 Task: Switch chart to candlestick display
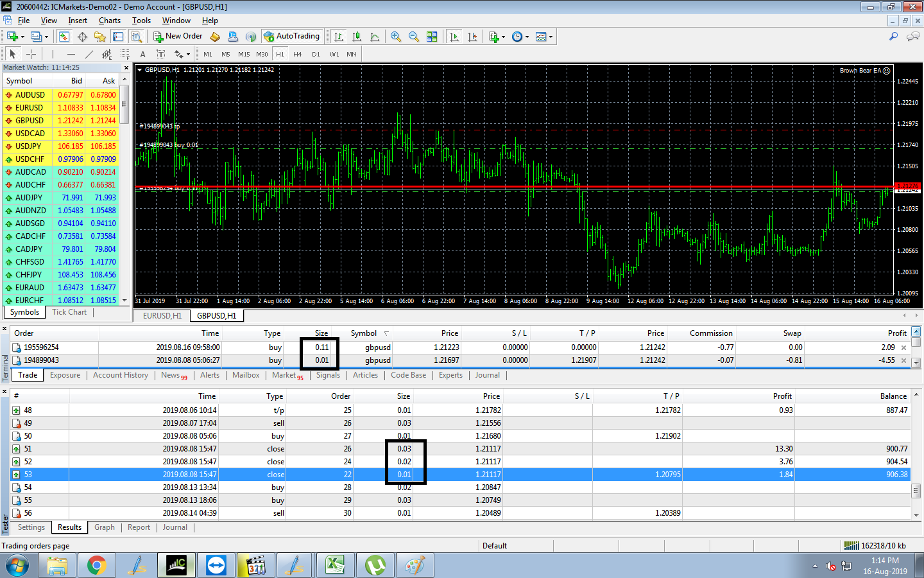[357, 37]
